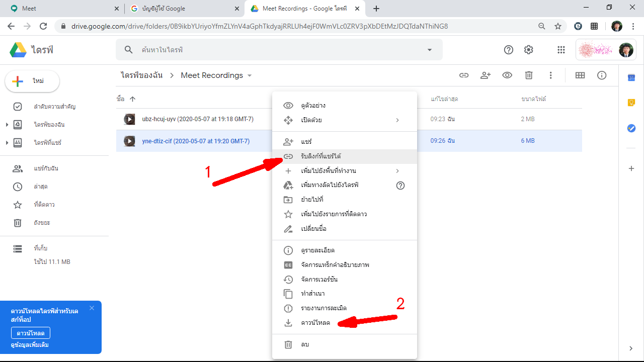644x362 pixels.
Task: Open the view details info icon
Action: pyautogui.click(x=602, y=75)
